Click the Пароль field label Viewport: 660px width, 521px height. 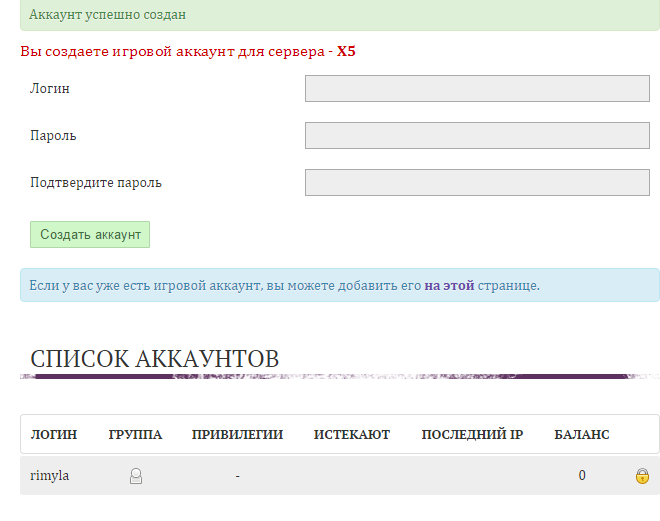click(53, 136)
